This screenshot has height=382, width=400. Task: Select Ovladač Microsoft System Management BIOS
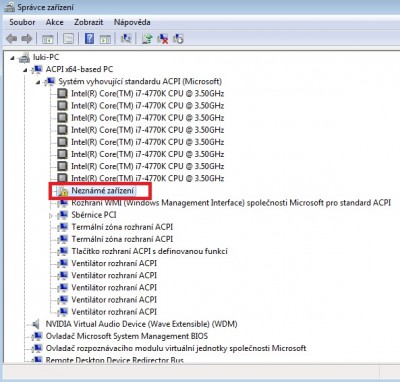tap(127, 336)
